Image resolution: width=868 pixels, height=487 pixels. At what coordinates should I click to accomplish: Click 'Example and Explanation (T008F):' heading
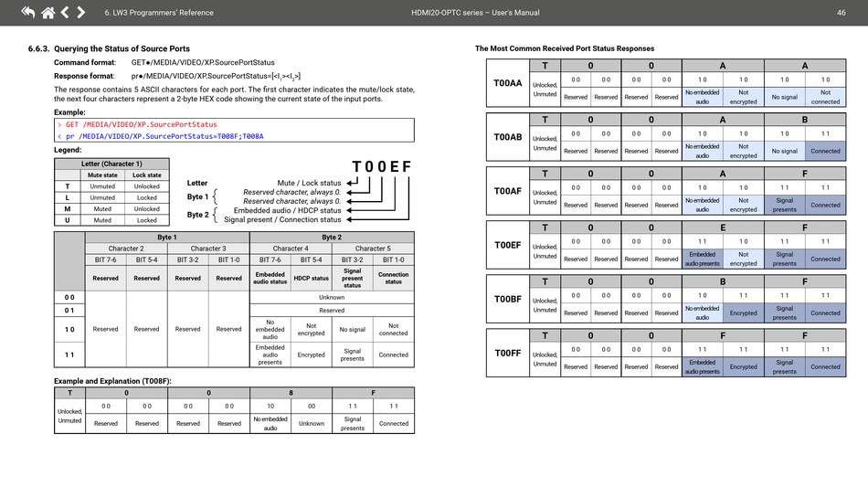(x=112, y=381)
